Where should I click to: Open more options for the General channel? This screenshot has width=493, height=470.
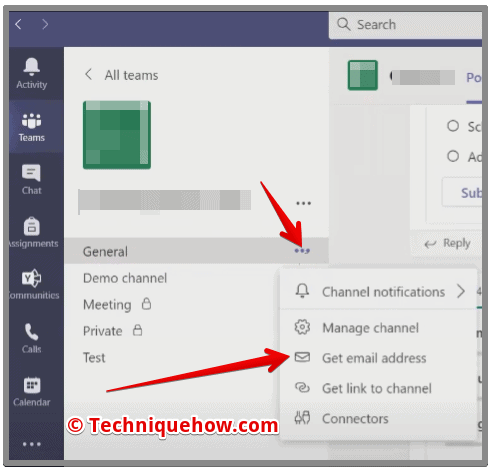point(302,251)
